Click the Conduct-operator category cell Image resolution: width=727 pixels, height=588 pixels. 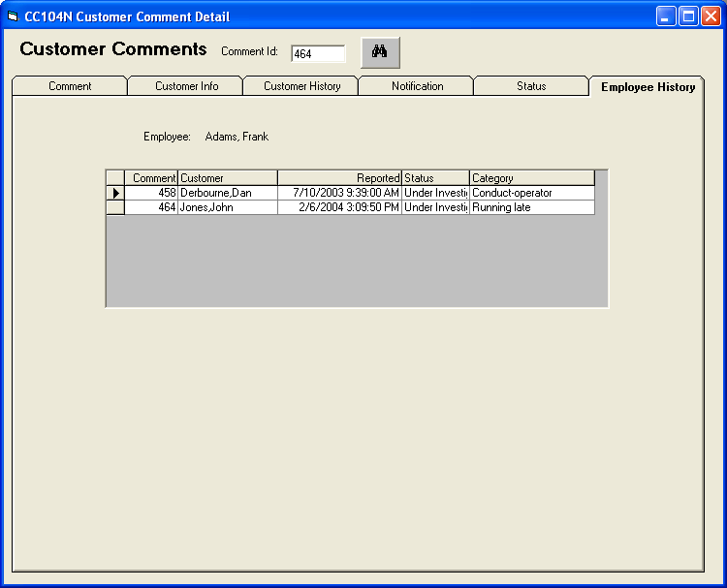pyautogui.click(x=531, y=193)
